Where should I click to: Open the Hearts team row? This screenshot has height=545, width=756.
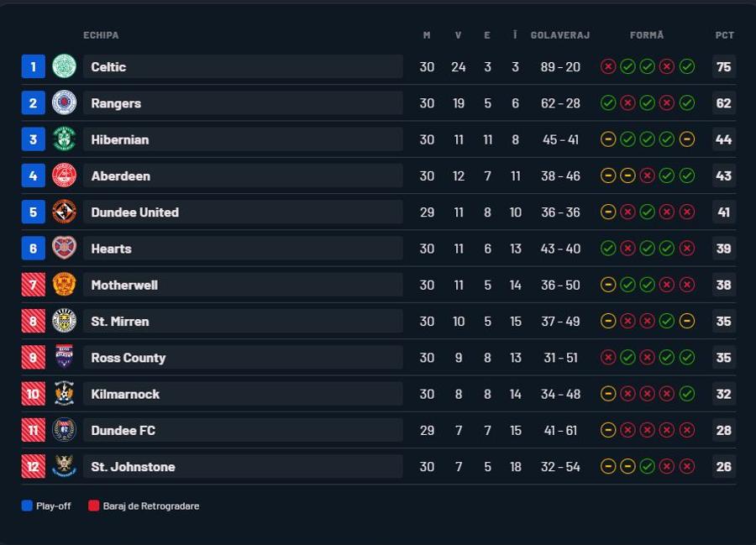(x=243, y=249)
